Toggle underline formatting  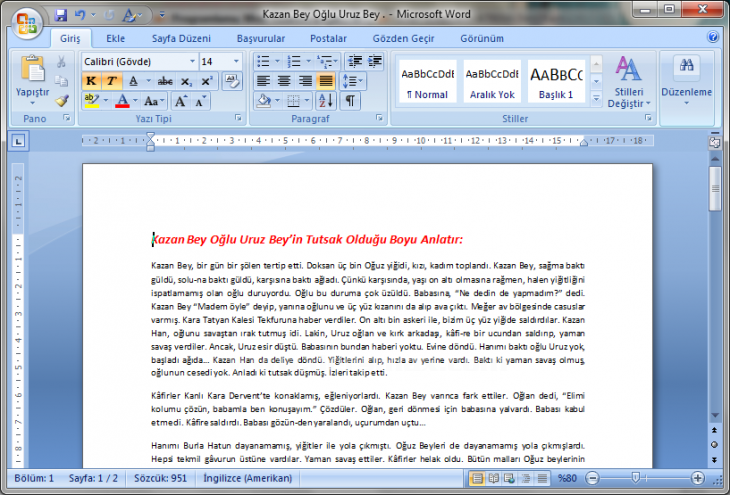(x=133, y=81)
